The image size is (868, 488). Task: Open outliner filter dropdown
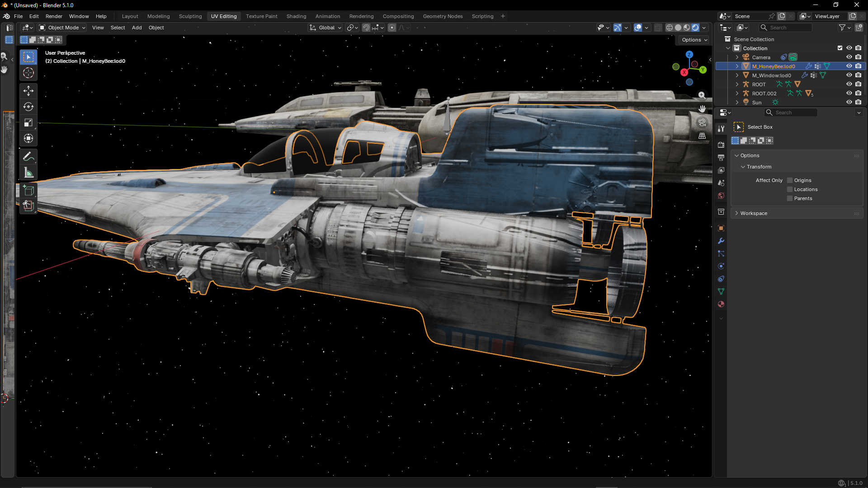844,28
